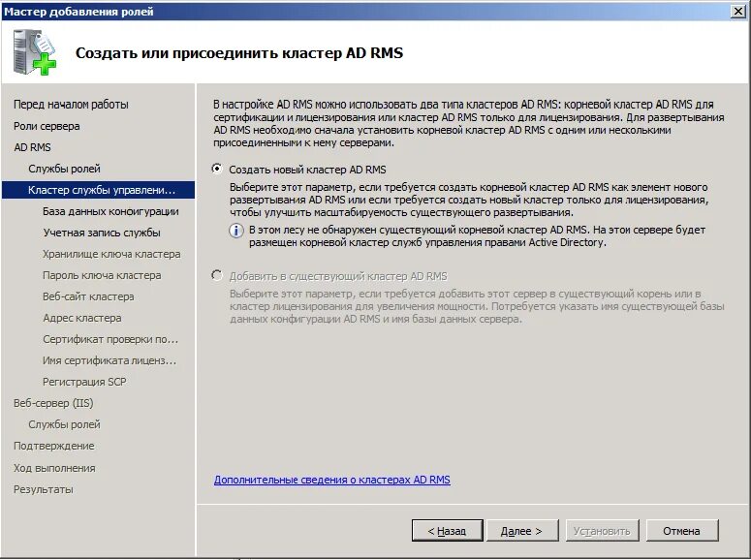Click heading Создать или присоединить кластер AD RMS
Viewport: 751px width, 560px height.
pos(239,52)
